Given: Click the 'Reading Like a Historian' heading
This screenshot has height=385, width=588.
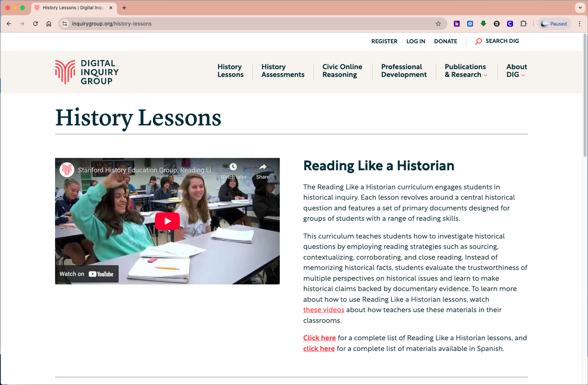Looking at the screenshot, I should (x=379, y=166).
